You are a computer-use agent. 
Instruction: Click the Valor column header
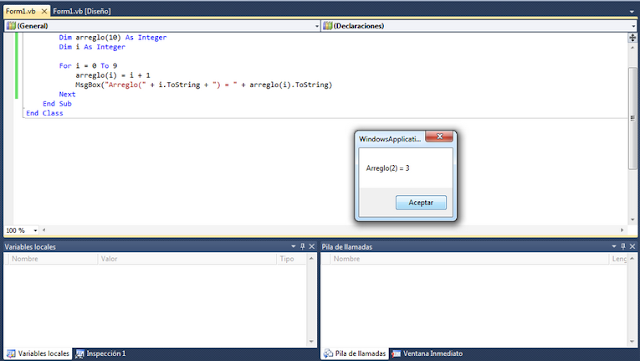[x=187, y=259]
